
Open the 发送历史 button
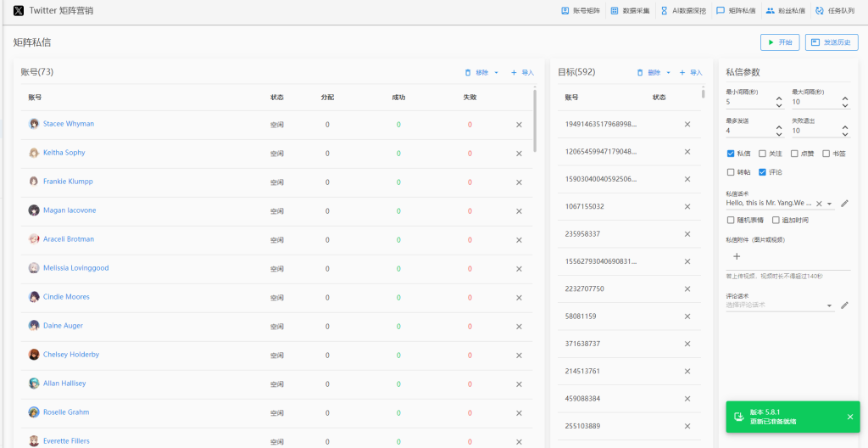(832, 42)
